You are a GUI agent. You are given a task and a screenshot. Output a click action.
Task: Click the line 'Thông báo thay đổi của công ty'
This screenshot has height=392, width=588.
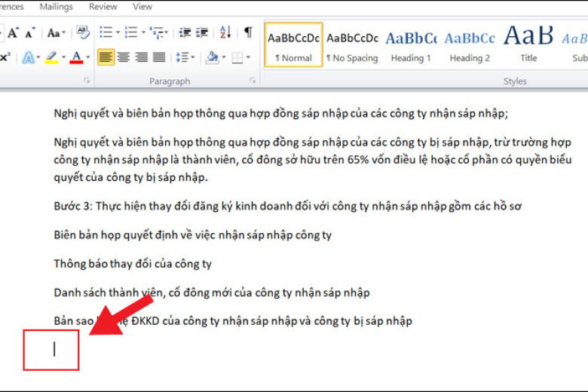pos(133,264)
